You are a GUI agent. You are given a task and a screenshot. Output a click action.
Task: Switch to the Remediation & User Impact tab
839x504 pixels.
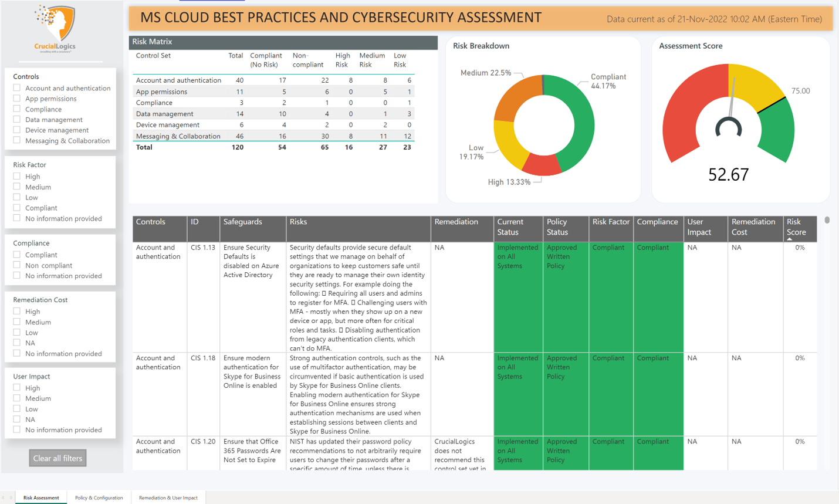pos(168,497)
